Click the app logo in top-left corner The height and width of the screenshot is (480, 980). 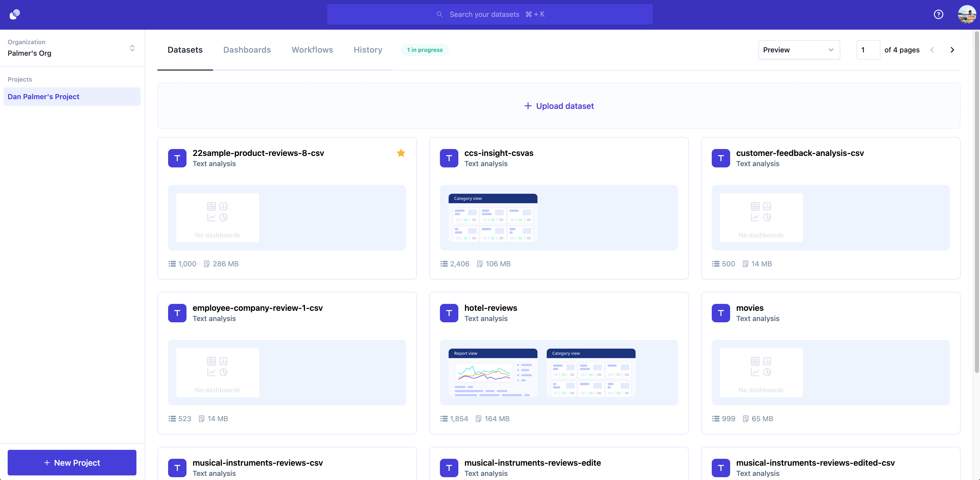[15, 15]
